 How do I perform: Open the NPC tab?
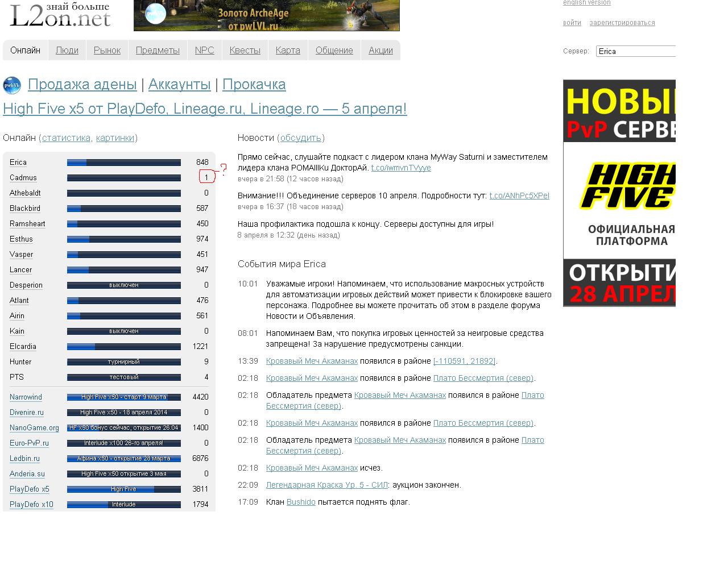pyautogui.click(x=205, y=50)
